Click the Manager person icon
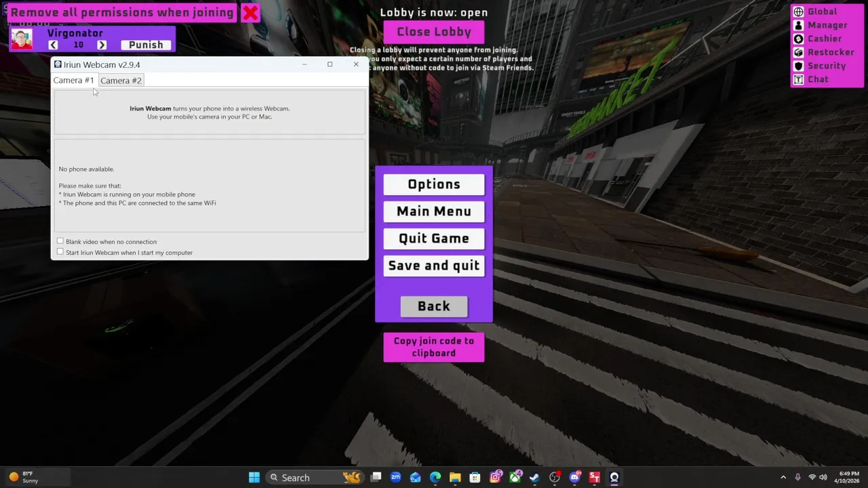Viewport: 868px width, 488px height. [x=798, y=25]
